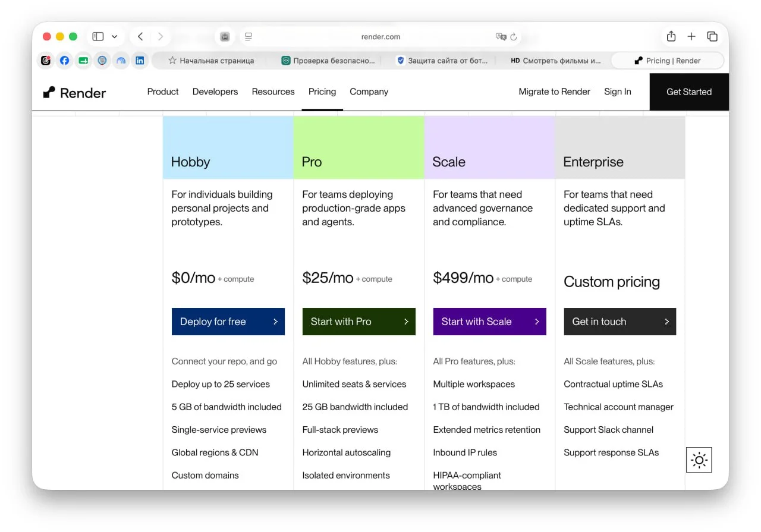Click "Isolated environments" feature
The image size is (761, 532).
pyautogui.click(x=346, y=476)
